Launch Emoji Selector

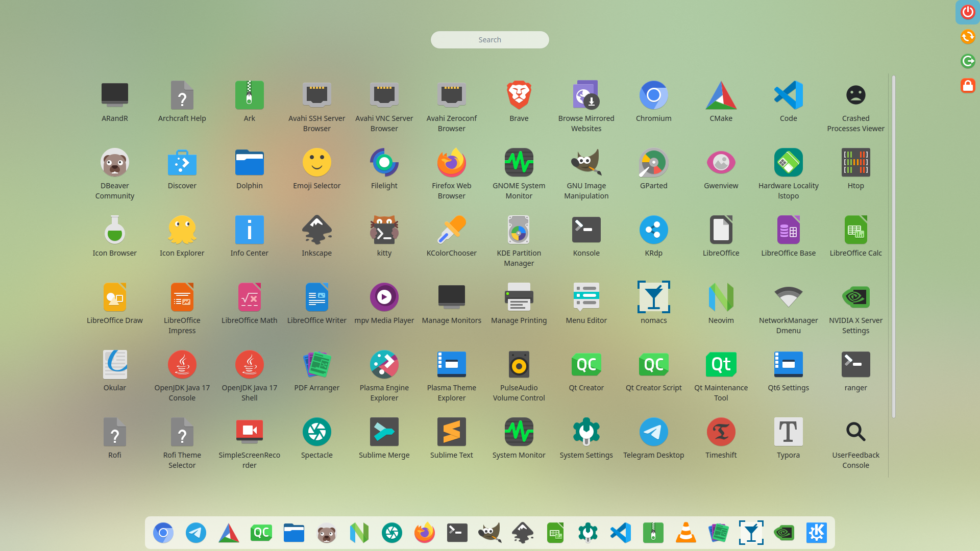[316, 169]
